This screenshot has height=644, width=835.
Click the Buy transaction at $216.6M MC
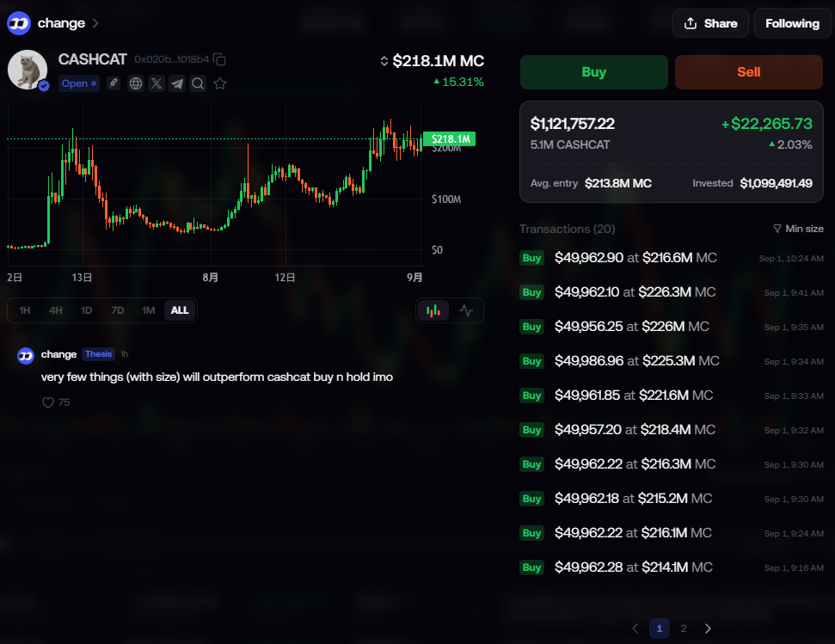(672, 258)
